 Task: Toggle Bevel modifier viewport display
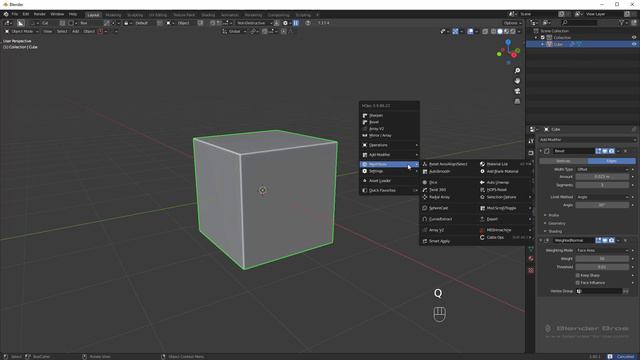pos(605,151)
